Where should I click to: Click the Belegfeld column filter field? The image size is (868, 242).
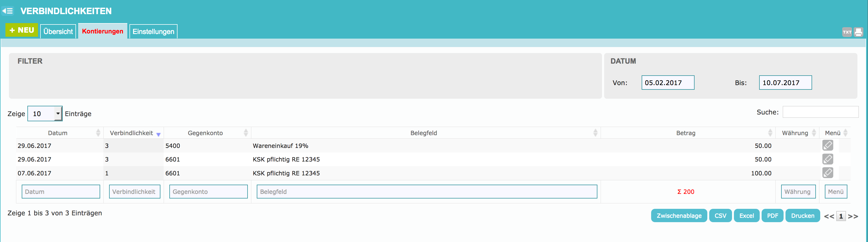click(427, 192)
